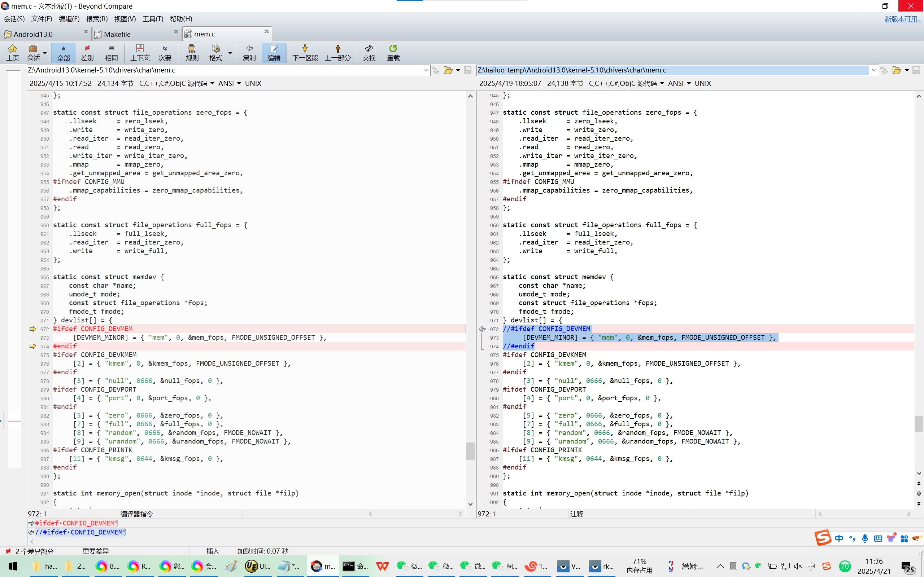Toggle Edit (编辑) mode button
Image resolution: width=924 pixels, height=577 pixels.
point(273,52)
